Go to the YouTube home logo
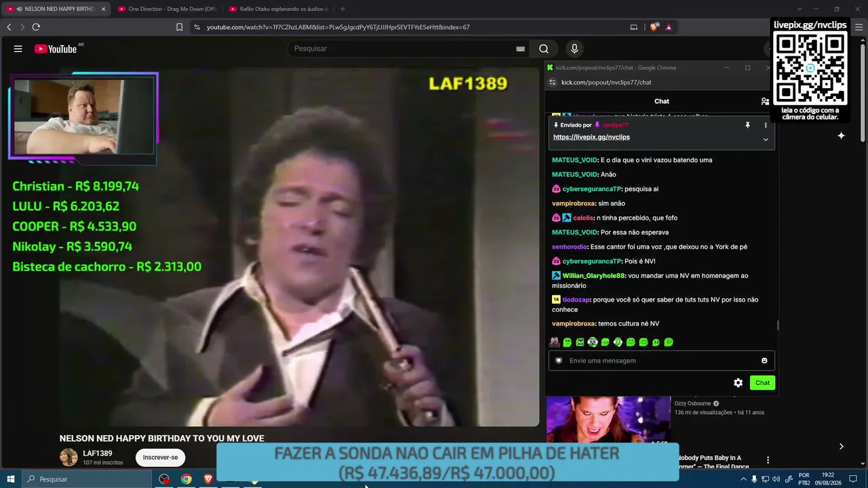This screenshot has width=868, height=488. 56,49
